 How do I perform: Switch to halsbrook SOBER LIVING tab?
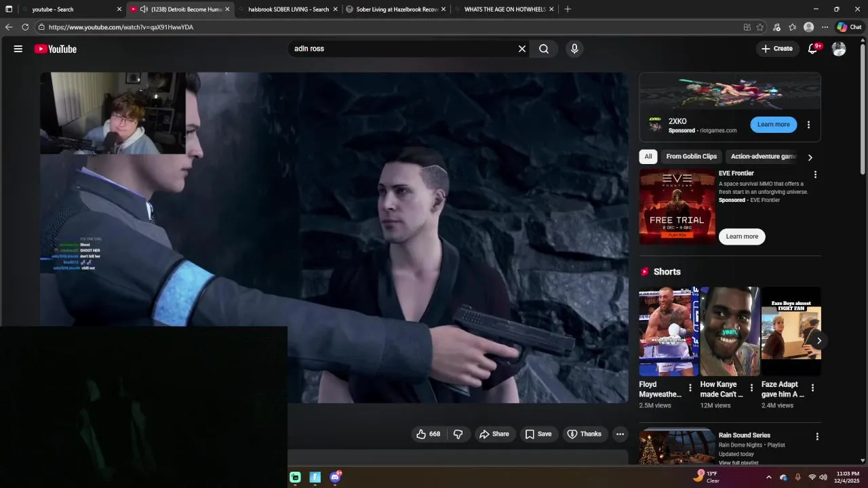click(x=288, y=9)
